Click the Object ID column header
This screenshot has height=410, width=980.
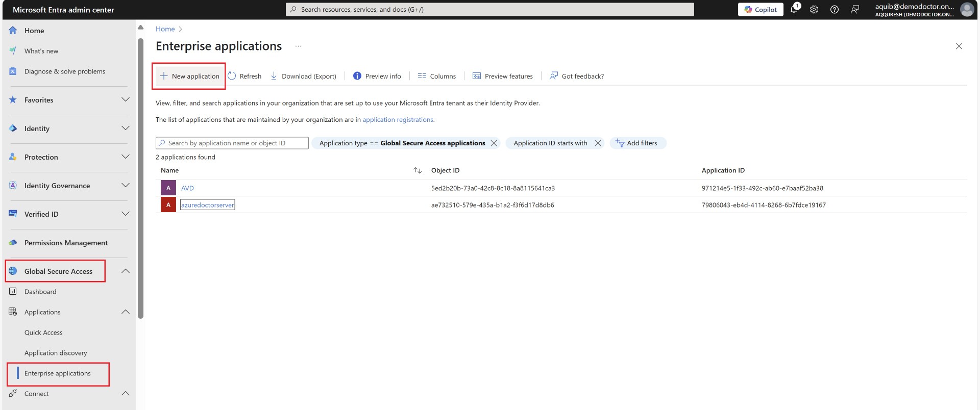(445, 170)
